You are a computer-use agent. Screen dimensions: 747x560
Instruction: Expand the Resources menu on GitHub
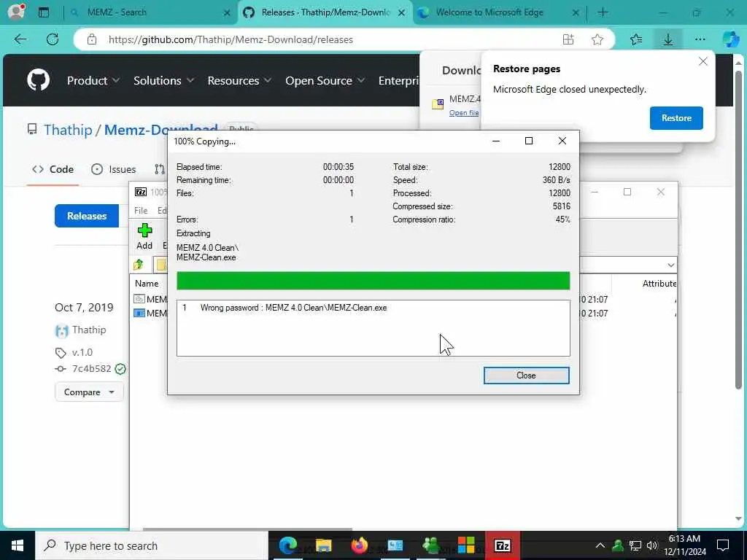click(x=239, y=80)
